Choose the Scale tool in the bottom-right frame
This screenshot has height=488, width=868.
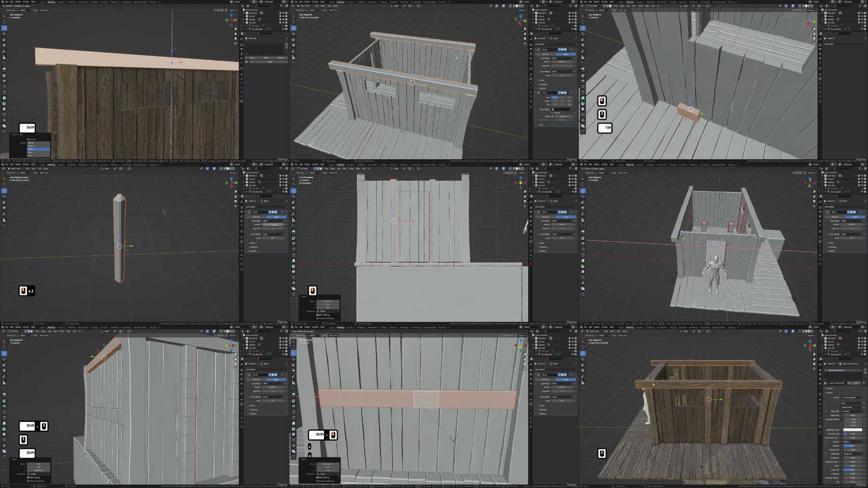click(x=583, y=365)
